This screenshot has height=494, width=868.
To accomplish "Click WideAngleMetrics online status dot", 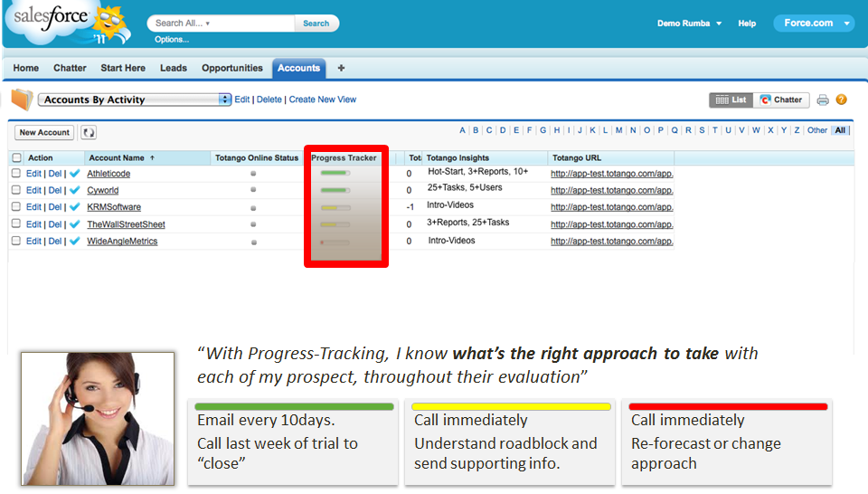I will click(254, 242).
